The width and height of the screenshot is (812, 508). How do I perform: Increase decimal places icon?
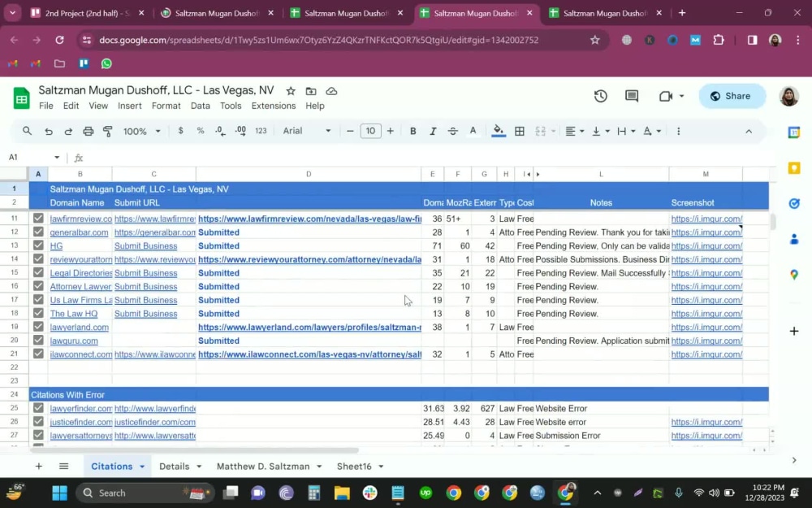coord(240,131)
